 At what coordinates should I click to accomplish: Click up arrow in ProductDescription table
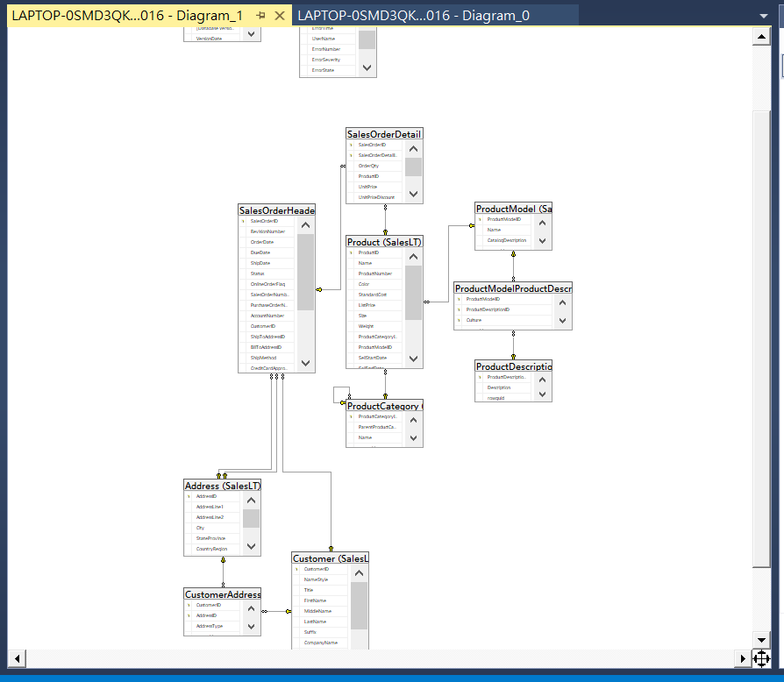pyautogui.click(x=543, y=380)
